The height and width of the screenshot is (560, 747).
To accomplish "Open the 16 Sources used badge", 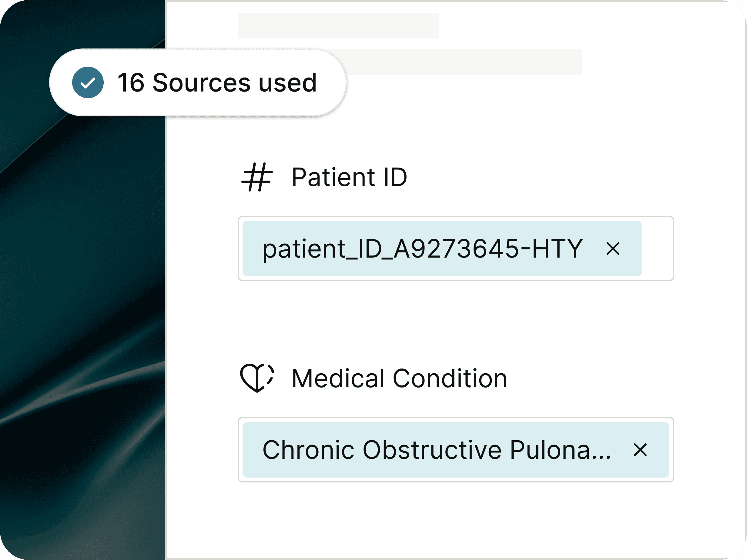I will 198,83.
